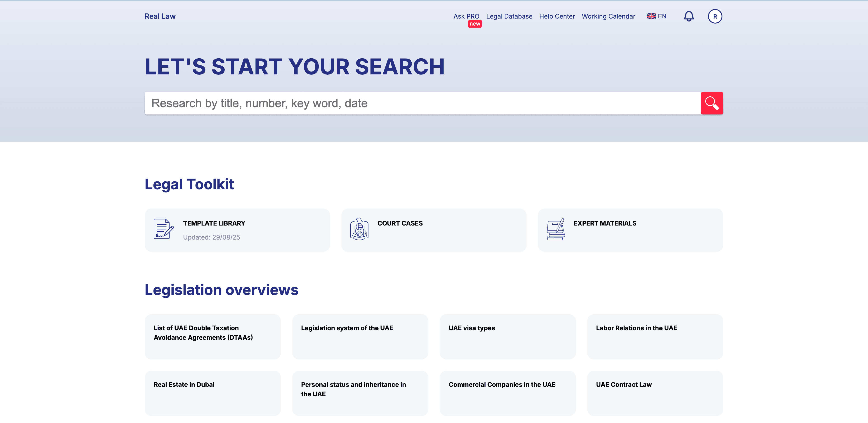Image resolution: width=868 pixels, height=423 pixels.
Task: Go to Legal Database in navigation
Action: [509, 16]
